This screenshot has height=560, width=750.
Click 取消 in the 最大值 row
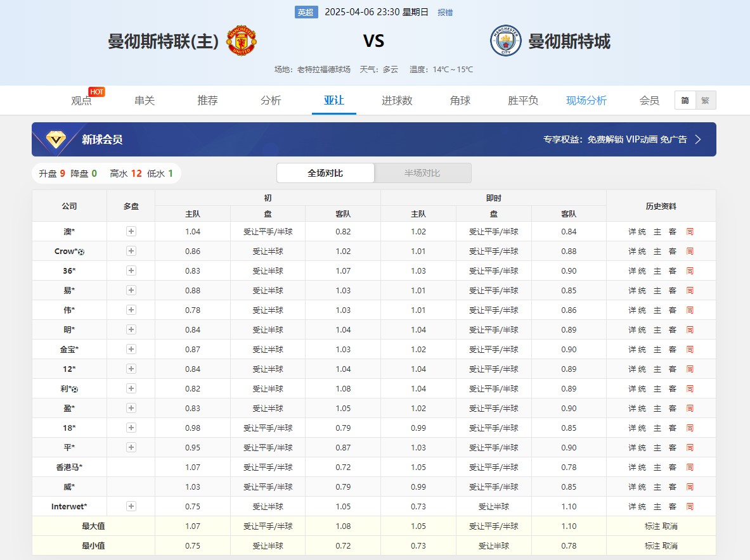point(670,526)
